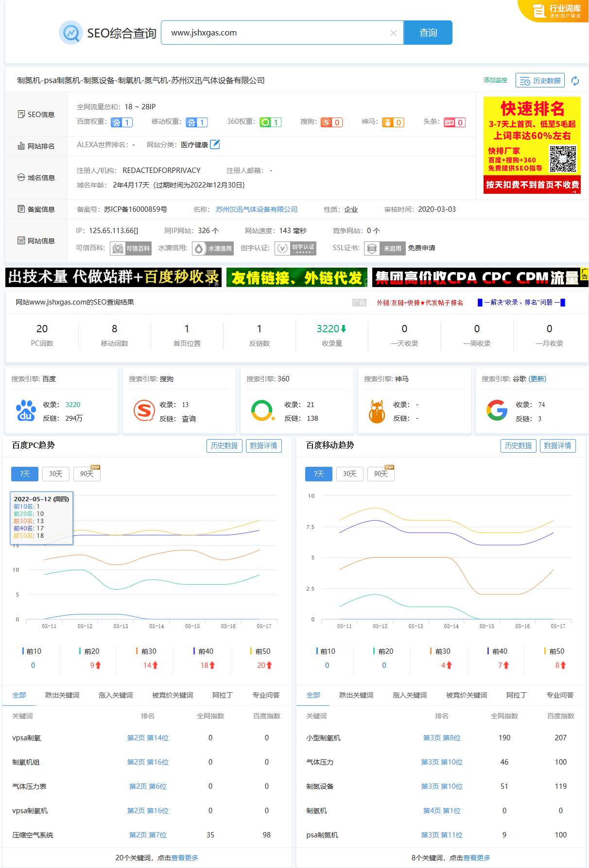This screenshot has width=589, height=868.
Task: Click the 水滴信用 badge
Action: click(x=213, y=248)
